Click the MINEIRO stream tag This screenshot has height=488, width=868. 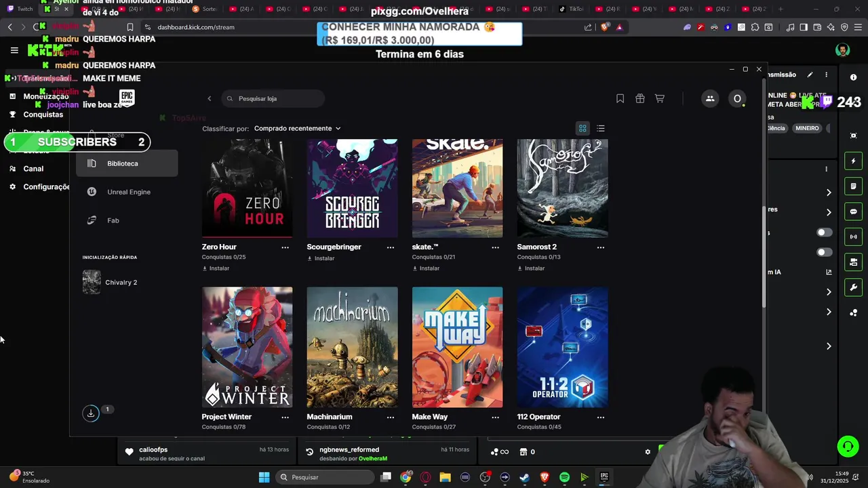[807, 128]
